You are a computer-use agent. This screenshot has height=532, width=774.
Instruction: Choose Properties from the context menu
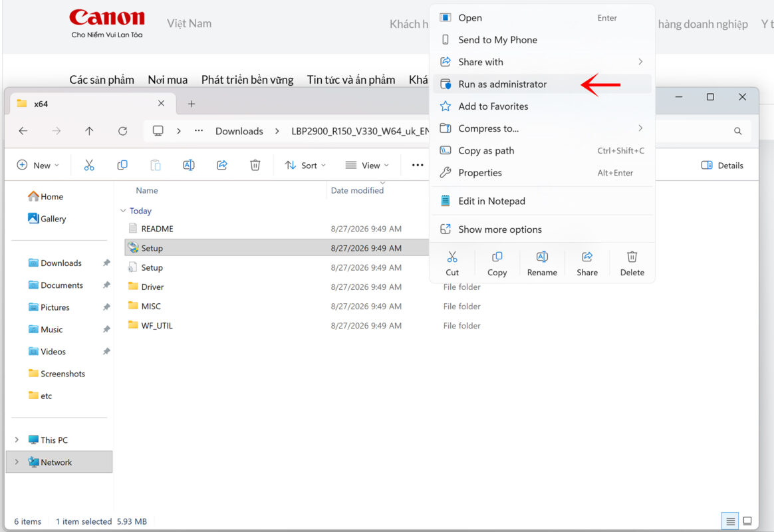click(x=542, y=173)
